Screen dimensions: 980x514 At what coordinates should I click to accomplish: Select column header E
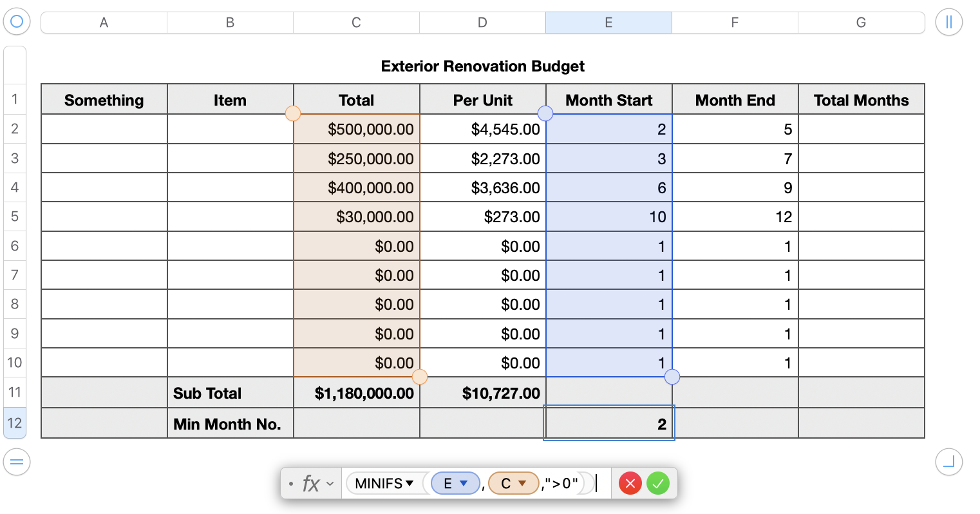pos(608,23)
